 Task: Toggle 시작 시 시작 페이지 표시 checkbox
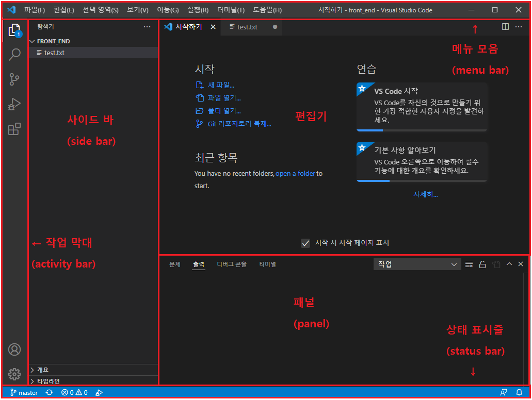click(305, 243)
